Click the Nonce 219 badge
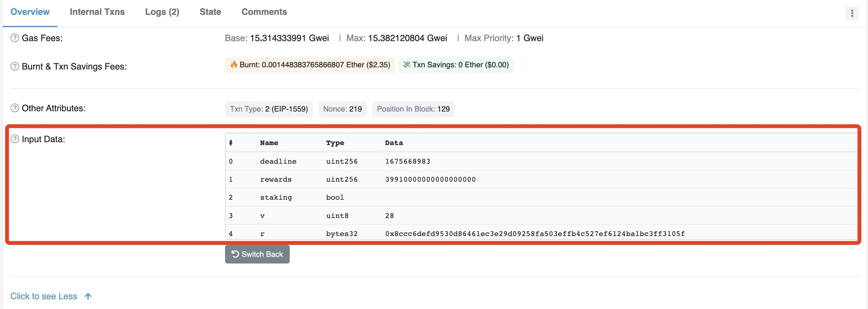The image size is (868, 309). pos(342,109)
